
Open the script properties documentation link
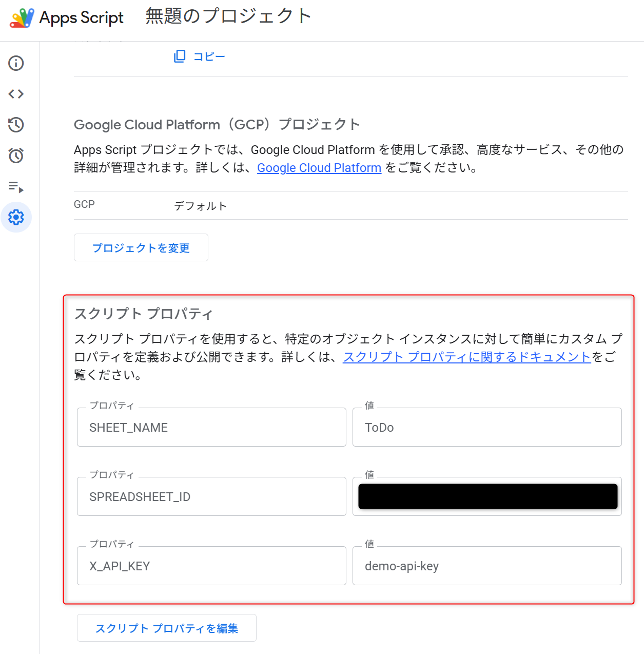click(x=466, y=357)
